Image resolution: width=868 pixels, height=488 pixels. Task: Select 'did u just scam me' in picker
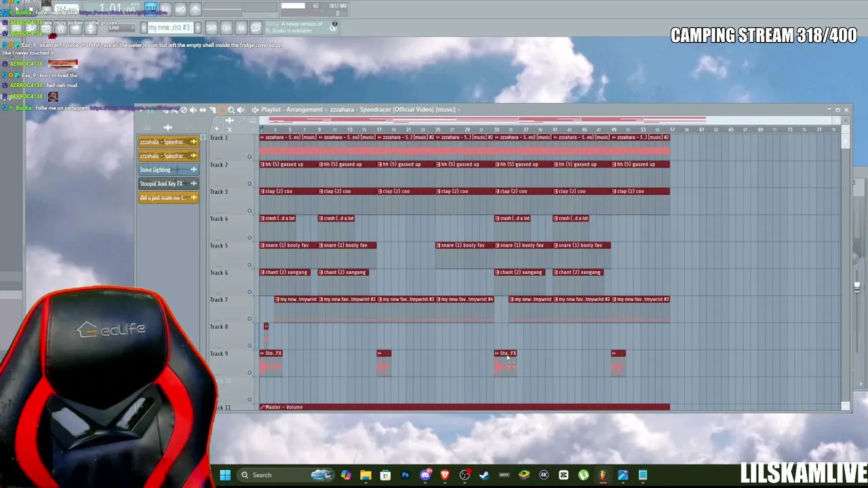(x=168, y=198)
